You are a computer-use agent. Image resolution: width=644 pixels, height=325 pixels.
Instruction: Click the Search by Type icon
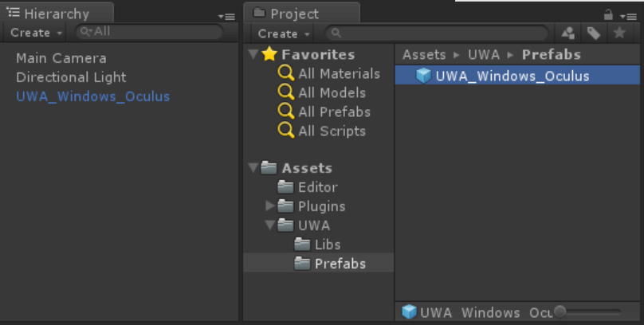[568, 33]
